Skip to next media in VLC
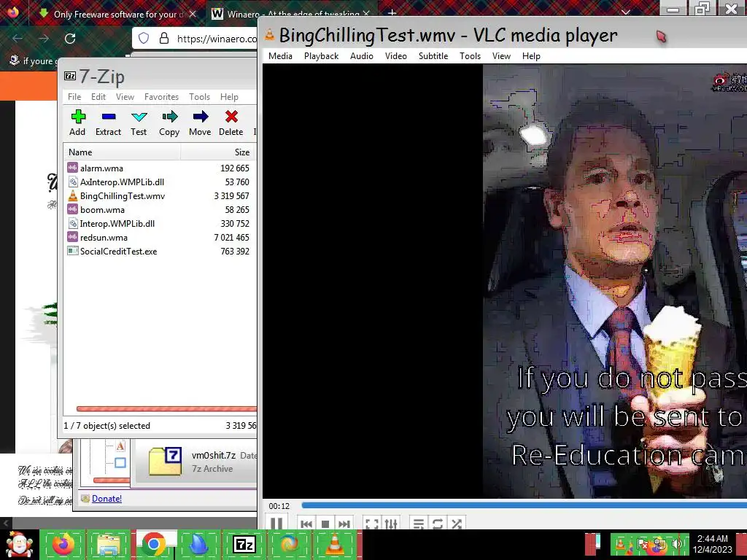Screen dimensions: 747x560 click(344, 524)
